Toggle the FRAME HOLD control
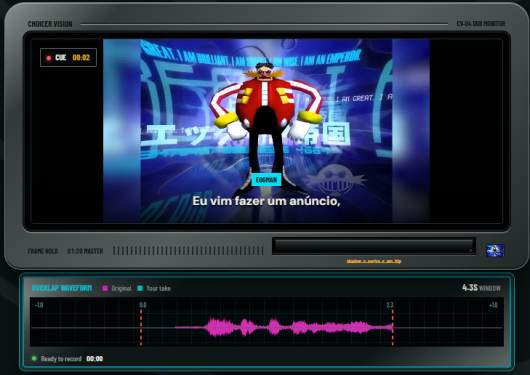Screen dimensions: 530x375 [43, 251]
